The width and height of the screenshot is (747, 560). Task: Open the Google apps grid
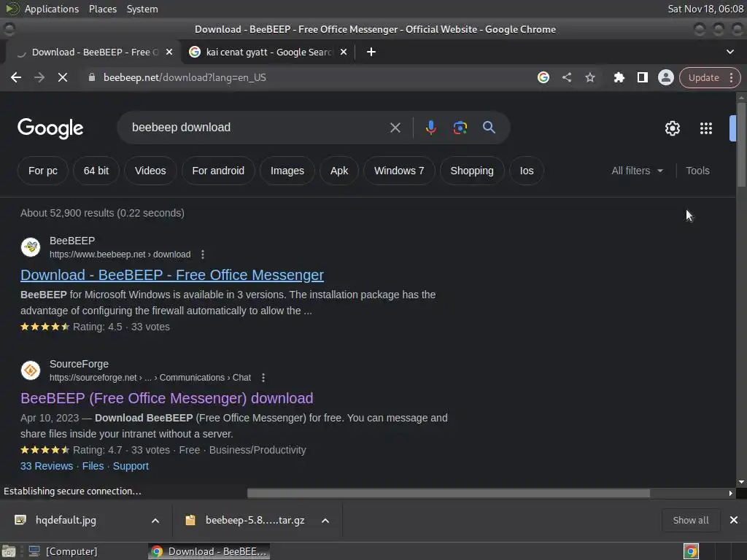point(705,128)
